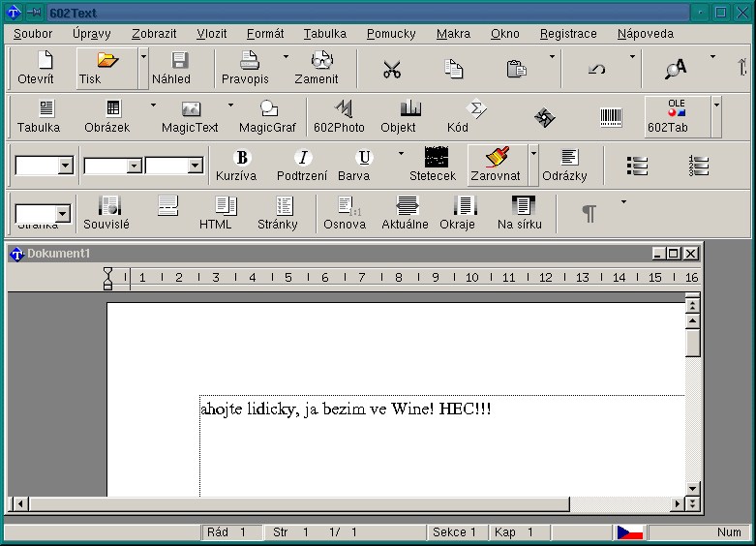Toggle the underline U button
This screenshot has width=756, height=546.
tap(364, 157)
